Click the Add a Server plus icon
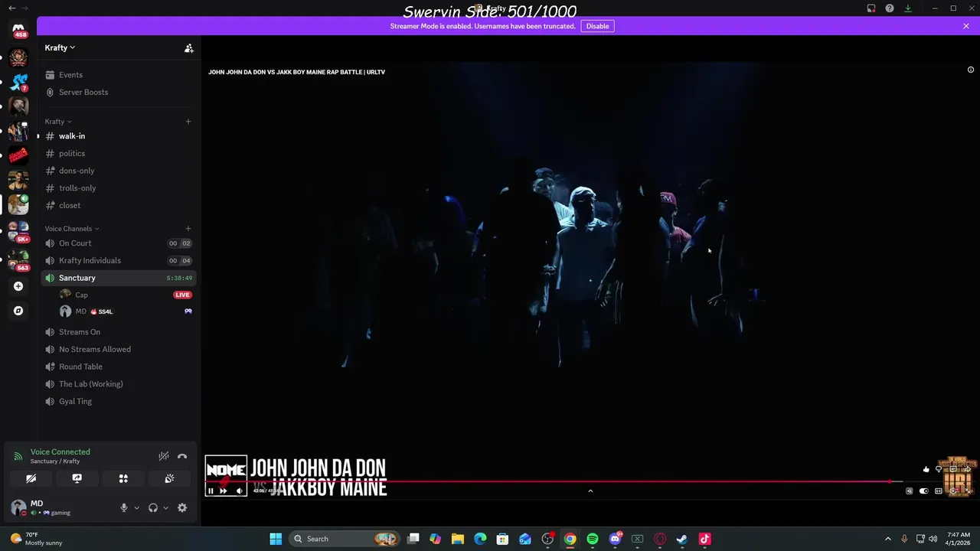 18,286
